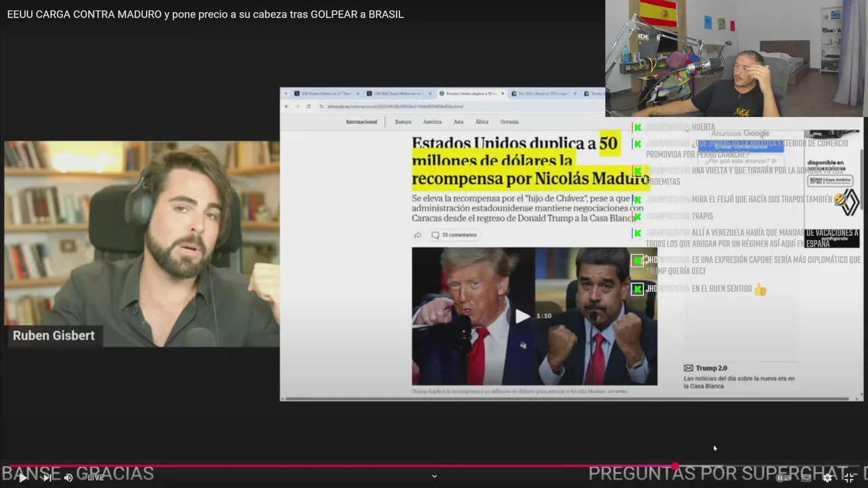Expand the chevron arrow above the player bar
Image resolution: width=868 pixels, height=488 pixels.
click(434, 476)
